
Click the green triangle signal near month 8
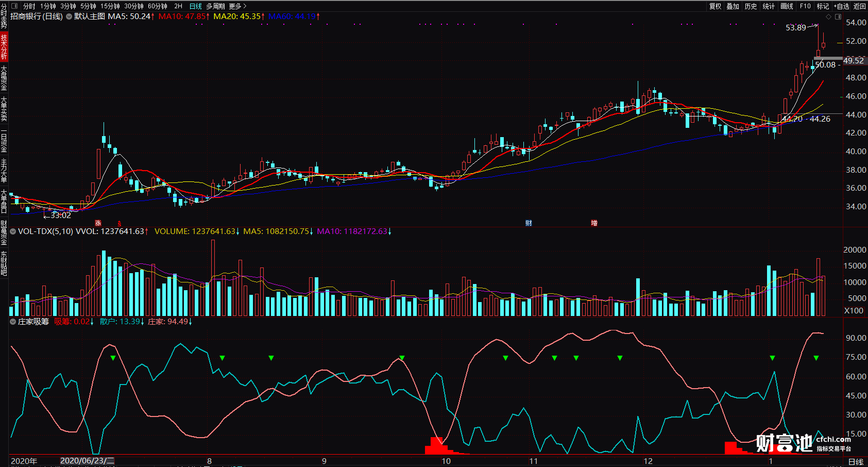(x=222, y=358)
